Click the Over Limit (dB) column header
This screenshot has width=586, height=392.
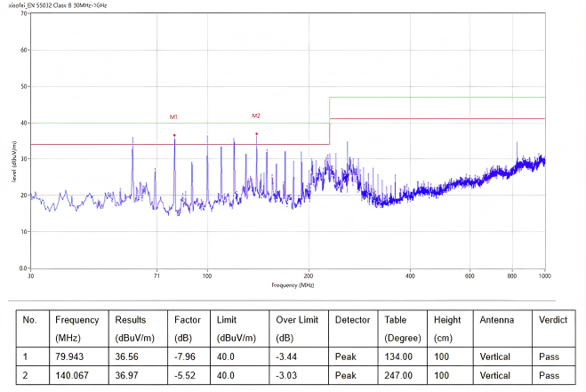[x=299, y=329]
